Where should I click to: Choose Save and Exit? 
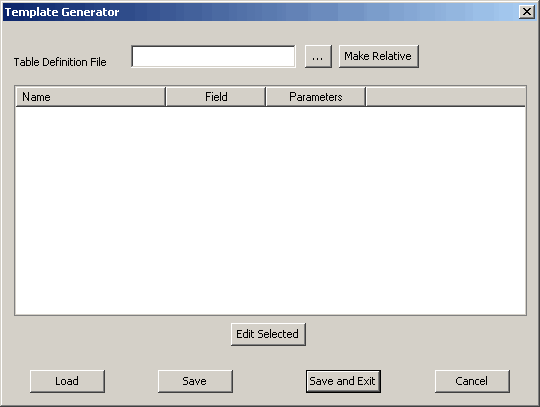click(343, 381)
